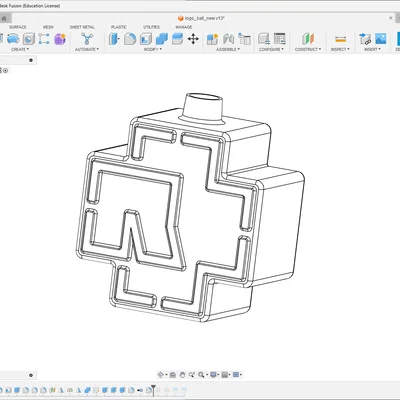The width and height of the screenshot is (400, 400).
Task: Click the sketch rectangle icon in Create group
Action: [x=44, y=39]
